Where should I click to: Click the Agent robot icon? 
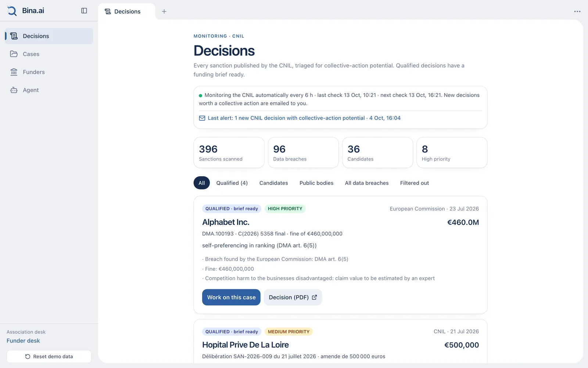pos(14,90)
